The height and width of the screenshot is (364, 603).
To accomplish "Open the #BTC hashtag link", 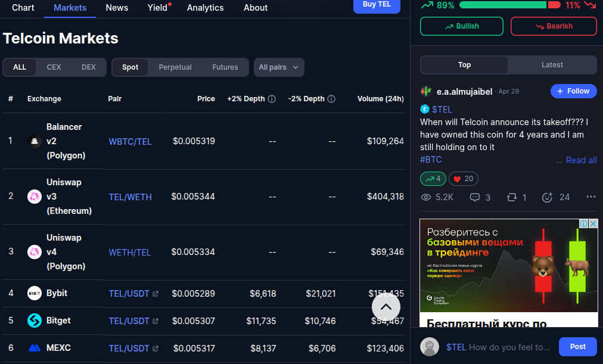I will click(431, 160).
